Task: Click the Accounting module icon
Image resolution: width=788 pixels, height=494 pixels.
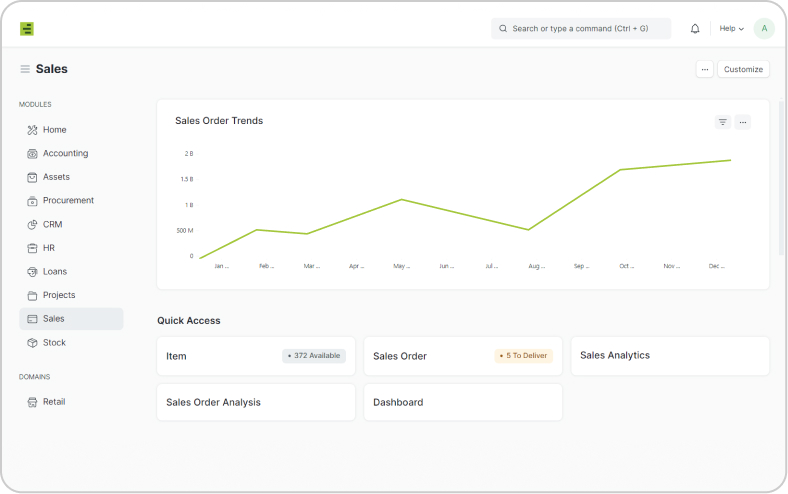Action: tap(32, 153)
